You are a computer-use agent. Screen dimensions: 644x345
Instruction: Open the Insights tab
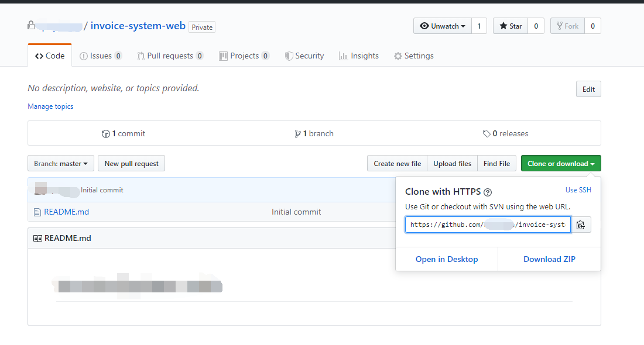[359, 56]
